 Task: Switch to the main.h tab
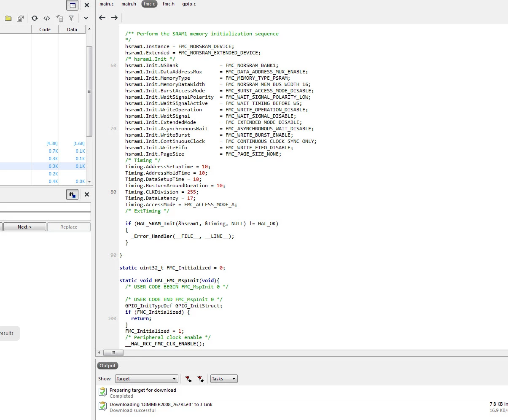click(129, 4)
